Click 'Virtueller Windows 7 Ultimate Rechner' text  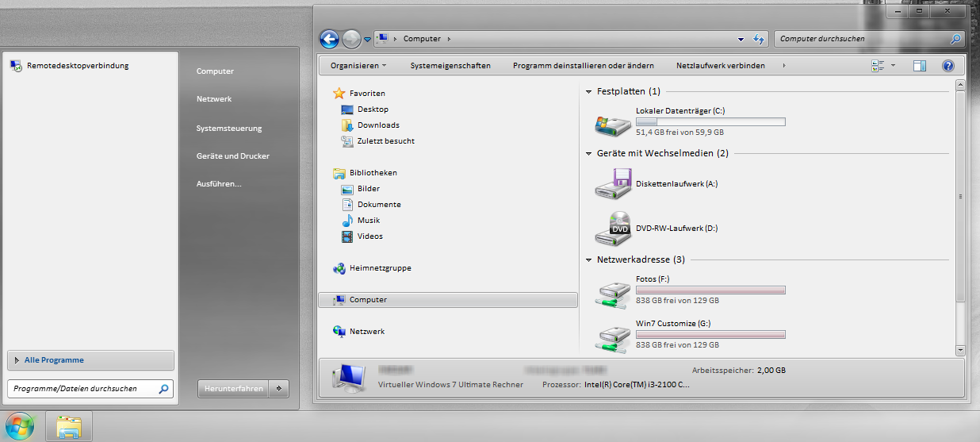pyautogui.click(x=450, y=384)
